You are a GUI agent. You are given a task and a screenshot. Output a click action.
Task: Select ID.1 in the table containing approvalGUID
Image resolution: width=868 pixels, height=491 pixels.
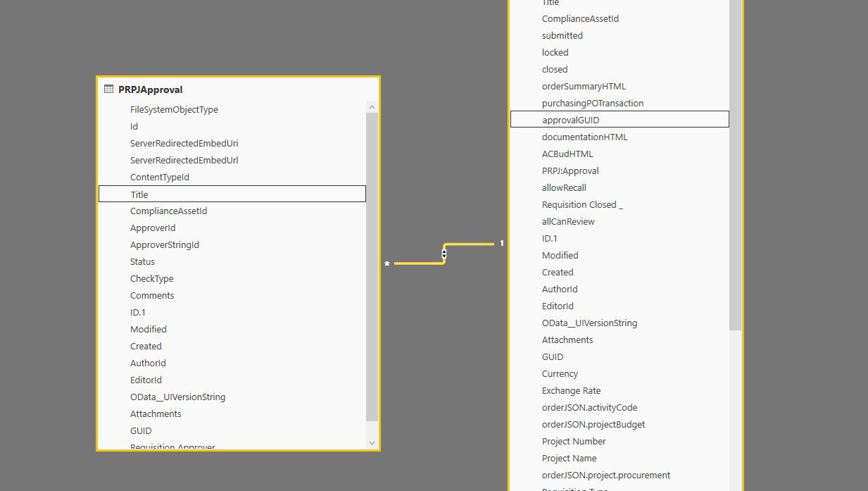(550, 238)
